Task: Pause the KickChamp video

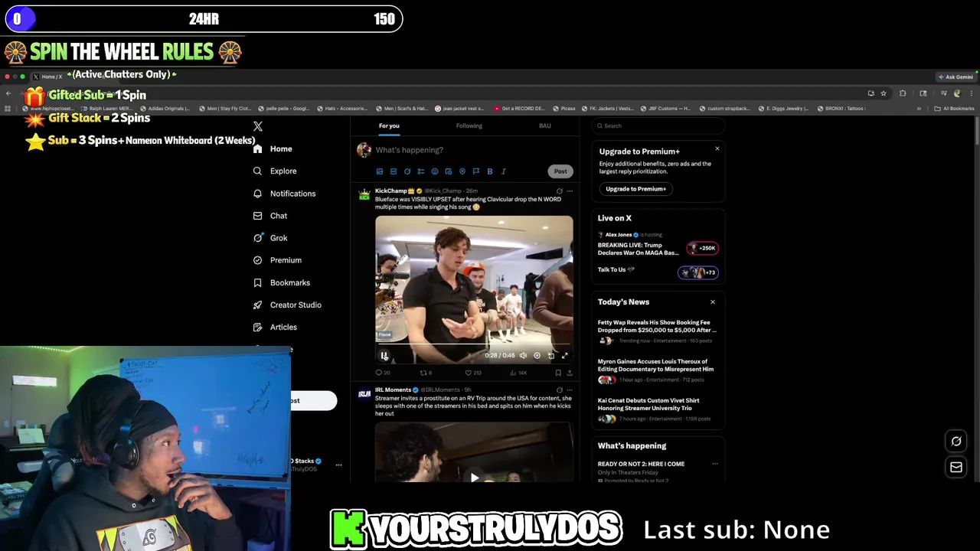Action: pos(384,355)
